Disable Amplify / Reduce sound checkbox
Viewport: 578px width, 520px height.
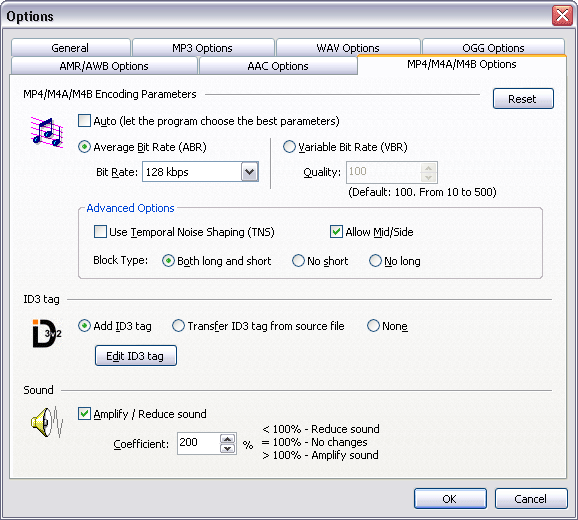tap(84, 413)
